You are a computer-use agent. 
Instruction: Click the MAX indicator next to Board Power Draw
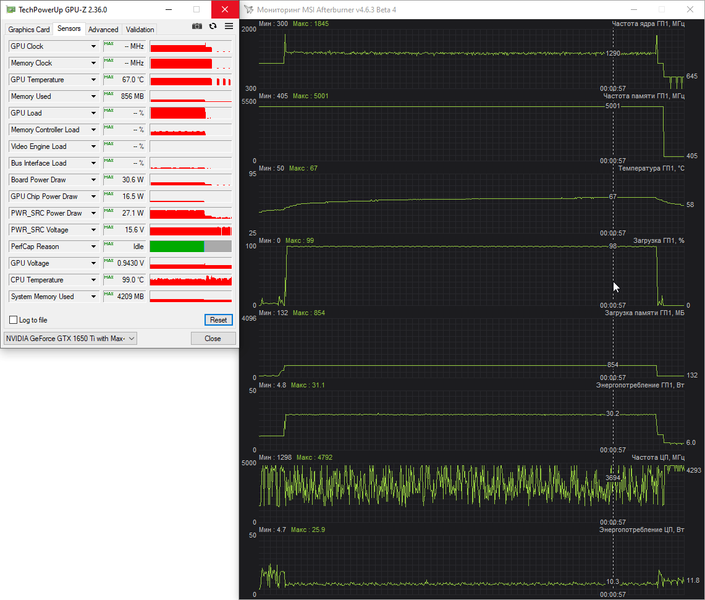pyautogui.click(x=108, y=178)
